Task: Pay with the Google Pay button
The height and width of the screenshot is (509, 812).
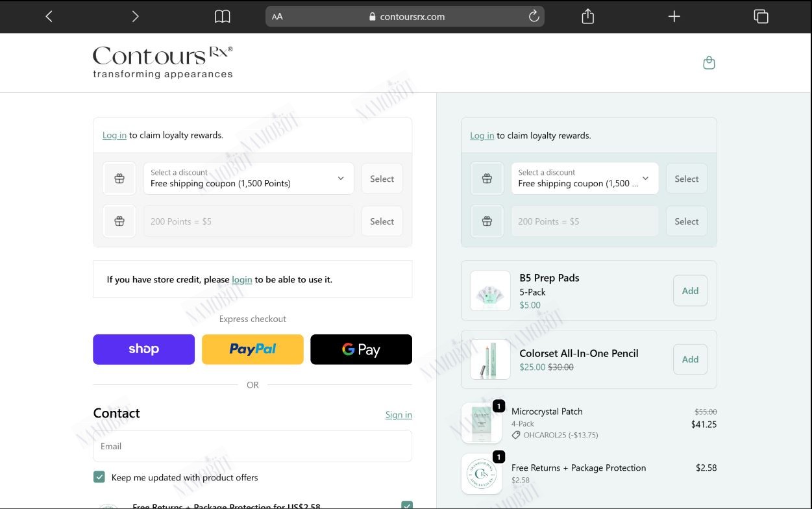Action: pos(361,349)
